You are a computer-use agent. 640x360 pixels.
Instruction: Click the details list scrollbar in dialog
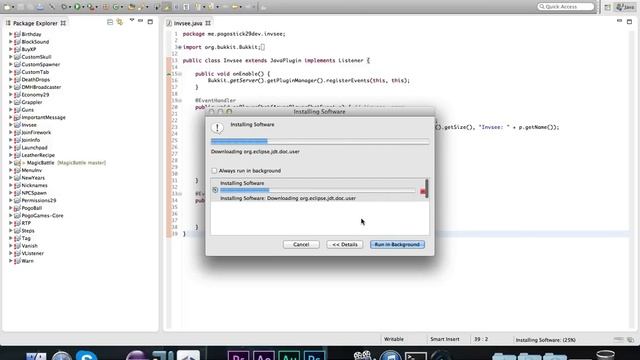pos(427,189)
